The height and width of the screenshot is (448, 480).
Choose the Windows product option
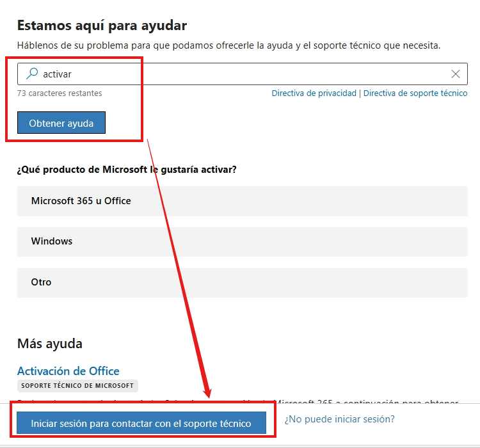coord(243,242)
